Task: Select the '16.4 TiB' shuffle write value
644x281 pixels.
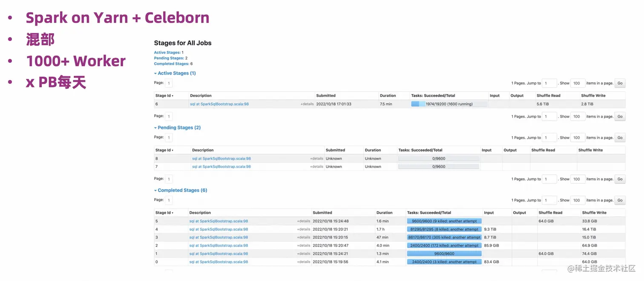Action: (589, 229)
